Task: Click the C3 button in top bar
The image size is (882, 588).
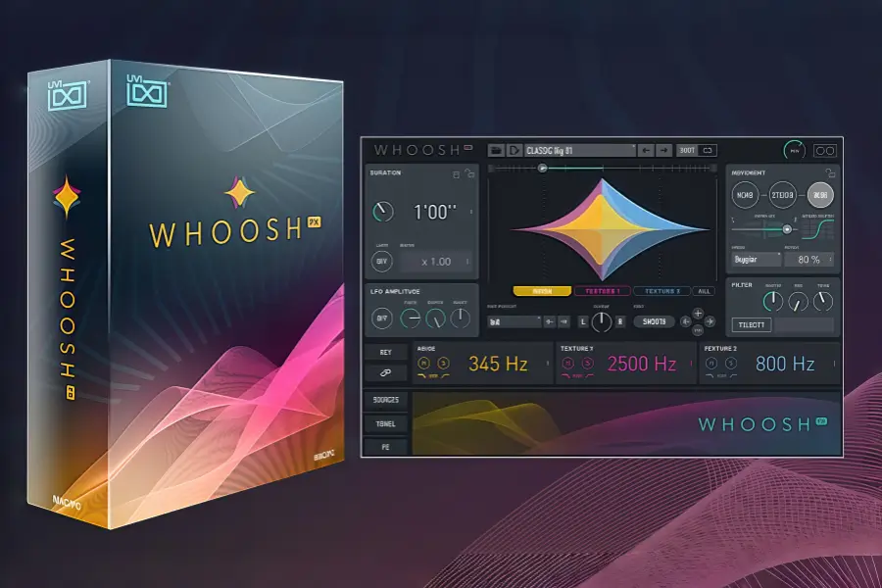Action: tap(708, 150)
